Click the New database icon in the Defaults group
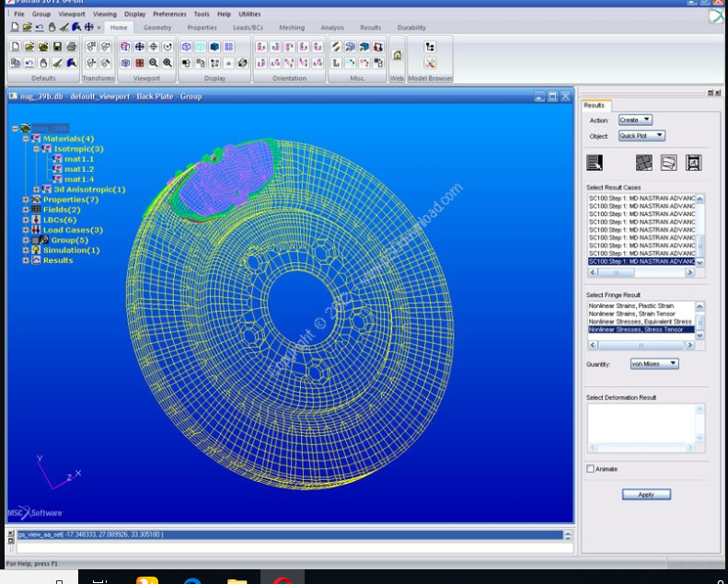Viewport: 728px width, 584px height. 16,47
